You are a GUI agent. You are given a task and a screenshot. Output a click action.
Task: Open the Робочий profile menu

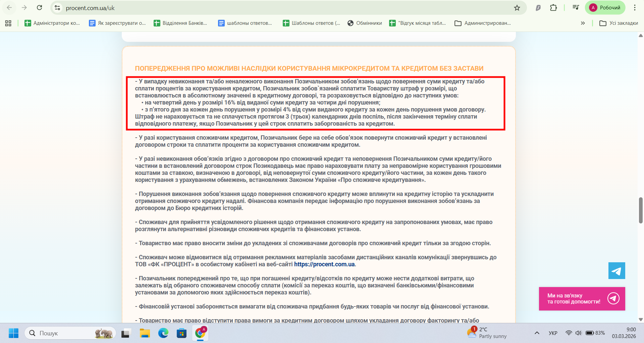coord(605,8)
